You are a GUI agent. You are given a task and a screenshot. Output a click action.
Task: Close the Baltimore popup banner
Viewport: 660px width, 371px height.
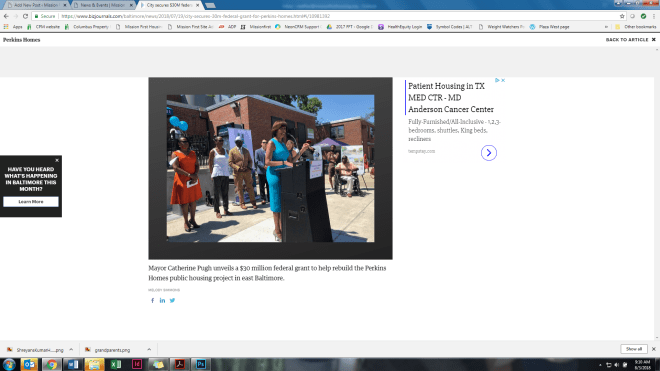coord(57,160)
